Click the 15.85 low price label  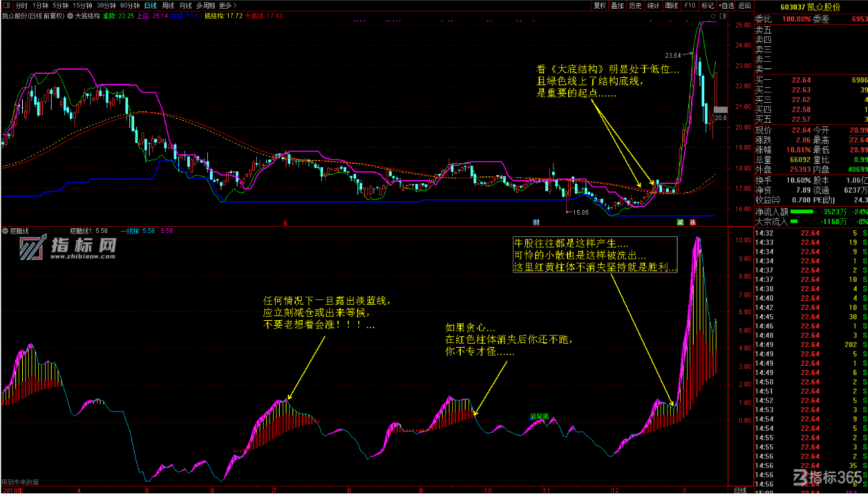coord(581,212)
